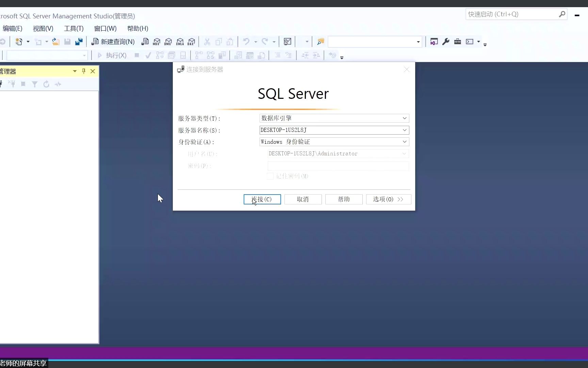Click the Visual Studio window icon in toolbar
Image resolution: width=588 pixels, height=368 pixels.
(x=434, y=42)
